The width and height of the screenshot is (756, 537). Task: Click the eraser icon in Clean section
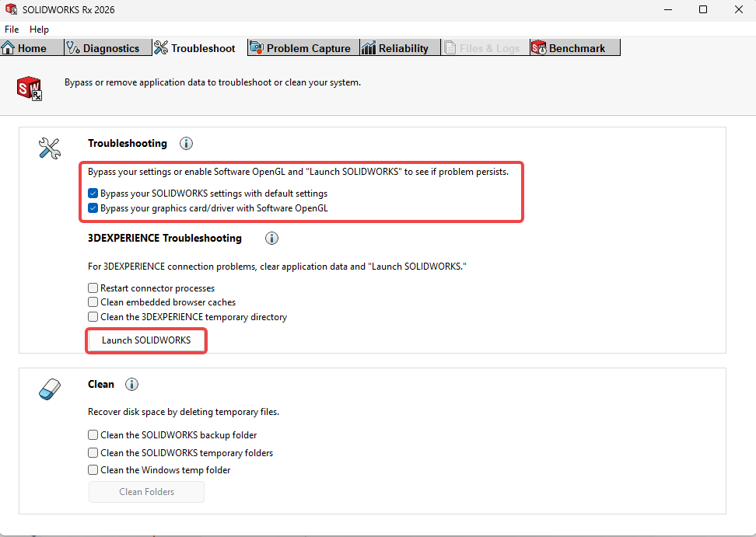click(50, 389)
